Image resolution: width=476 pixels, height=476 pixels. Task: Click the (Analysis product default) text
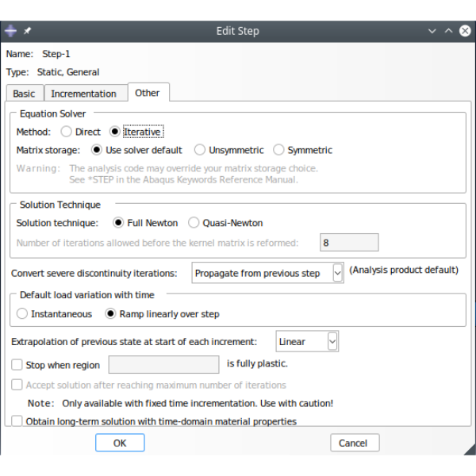tap(404, 270)
